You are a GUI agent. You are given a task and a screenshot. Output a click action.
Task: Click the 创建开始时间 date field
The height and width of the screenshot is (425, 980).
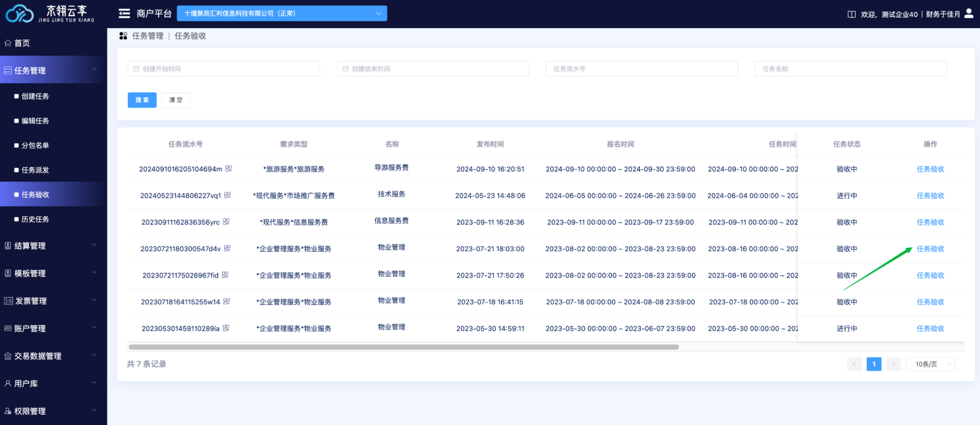click(224, 69)
